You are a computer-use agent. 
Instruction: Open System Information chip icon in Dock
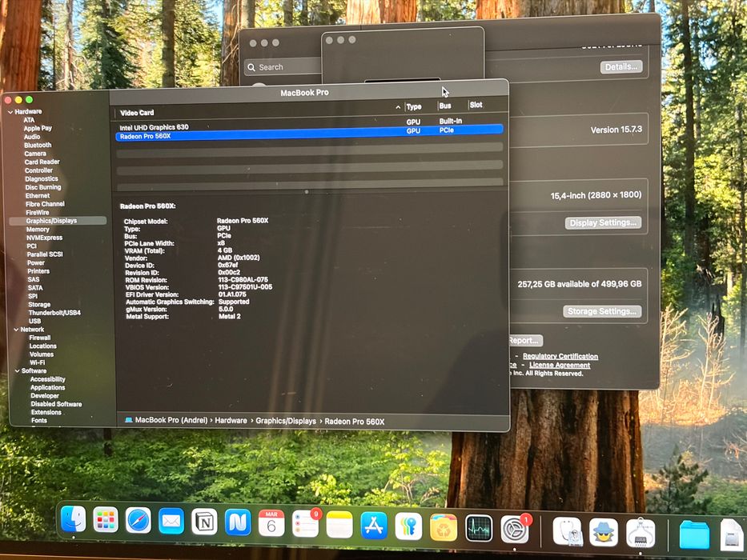pos(640,533)
